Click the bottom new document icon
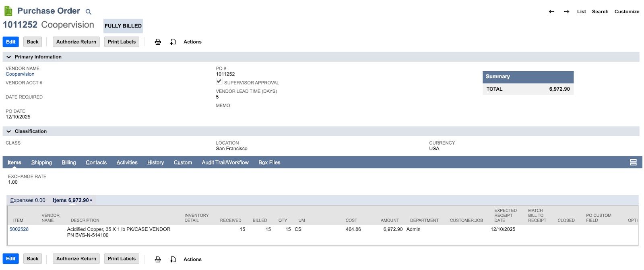This screenshot has height=270, width=644. point(173,259)
